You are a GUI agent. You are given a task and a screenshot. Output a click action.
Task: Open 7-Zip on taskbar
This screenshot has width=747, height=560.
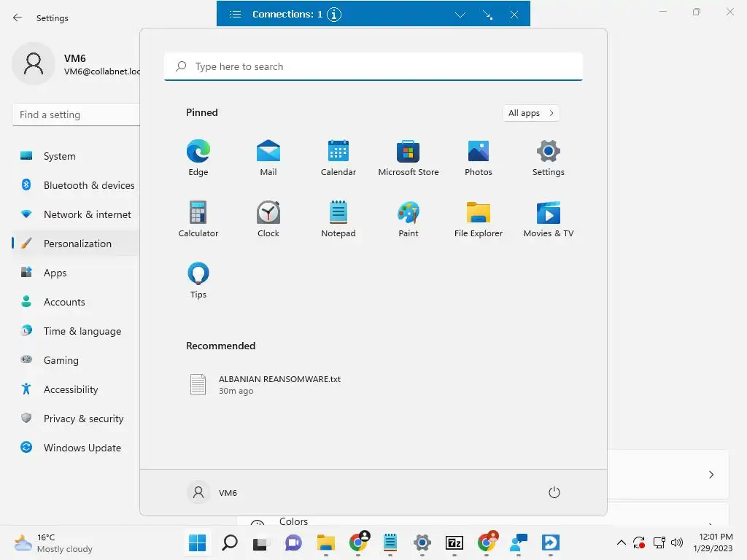(454, 542)
